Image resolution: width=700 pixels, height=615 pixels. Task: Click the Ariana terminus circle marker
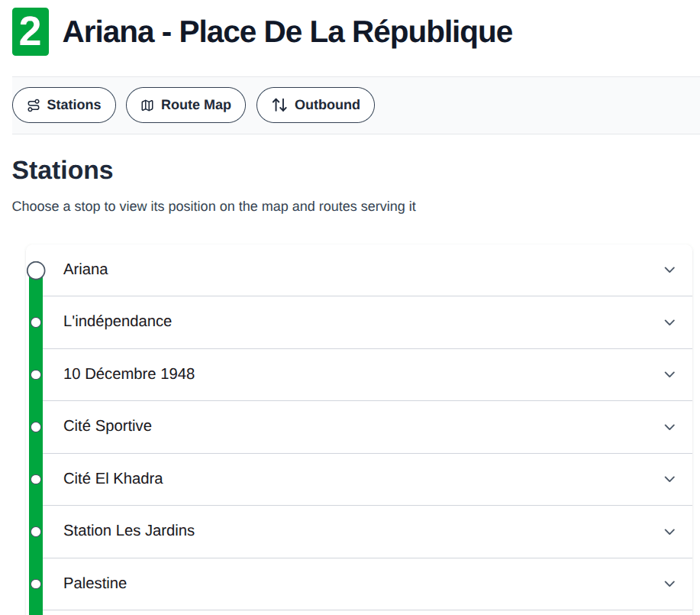click(36, 270)
